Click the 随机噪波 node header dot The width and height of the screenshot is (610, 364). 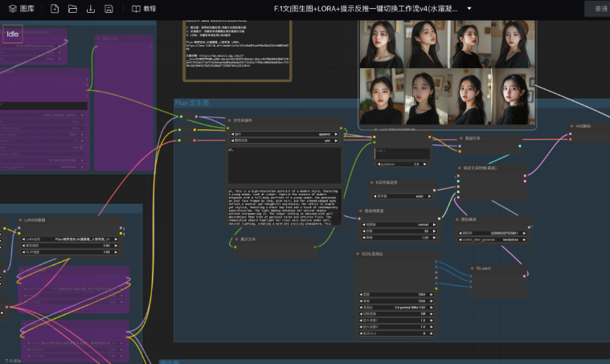[x=457, y=219]
